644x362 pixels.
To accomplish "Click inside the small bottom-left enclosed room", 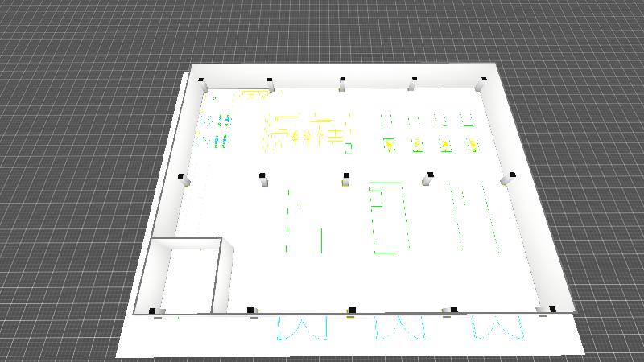I will pyautogui.click(x=190, y=278).
